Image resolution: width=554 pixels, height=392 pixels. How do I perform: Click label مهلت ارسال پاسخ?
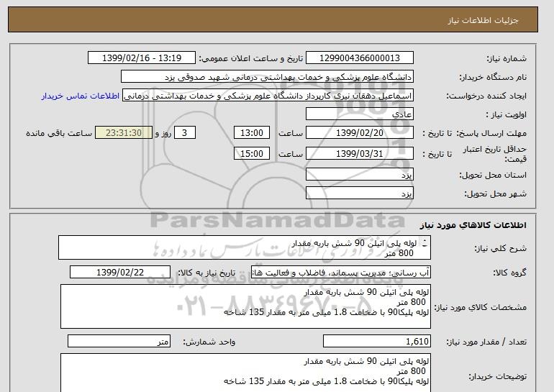coord(491,134)
